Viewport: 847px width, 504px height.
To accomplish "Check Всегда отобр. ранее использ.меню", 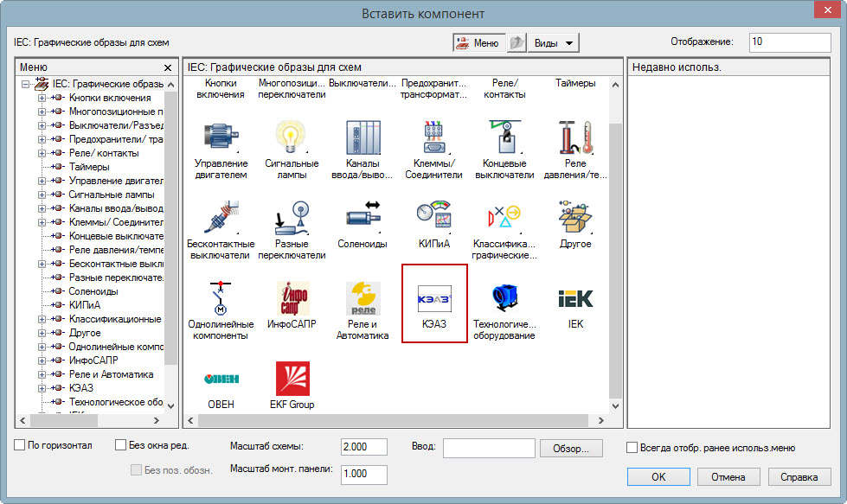I will pos(632,448).
